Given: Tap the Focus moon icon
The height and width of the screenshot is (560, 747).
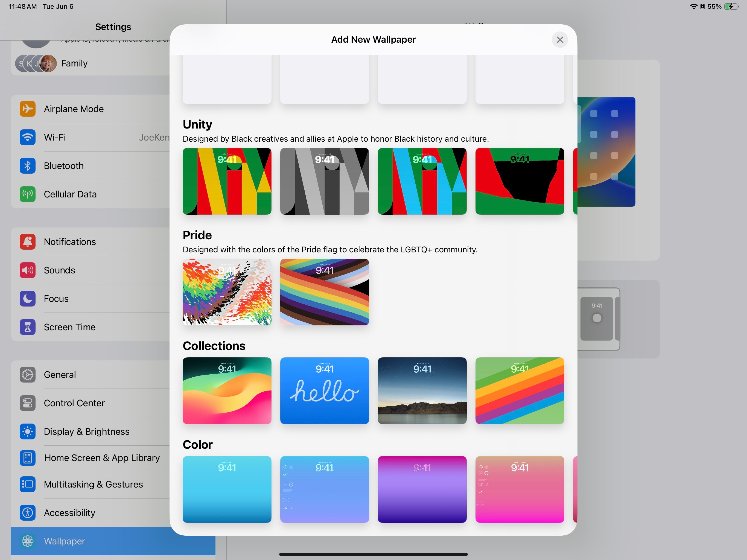Looking at the screenshot, I should point(27,298).
